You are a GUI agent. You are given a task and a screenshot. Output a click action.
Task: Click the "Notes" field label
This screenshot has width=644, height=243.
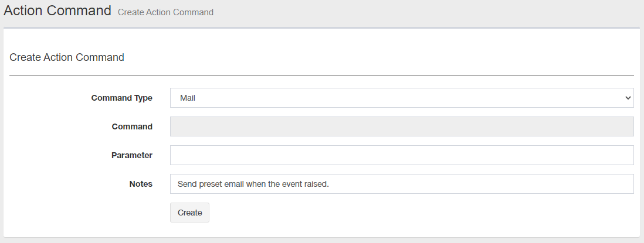141,184
